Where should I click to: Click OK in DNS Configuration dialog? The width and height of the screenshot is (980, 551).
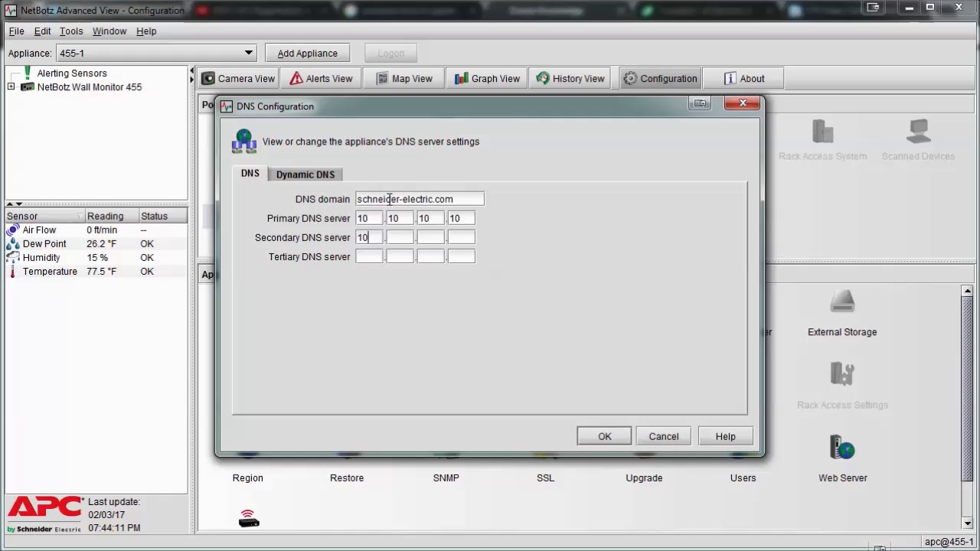pos(604,436)
